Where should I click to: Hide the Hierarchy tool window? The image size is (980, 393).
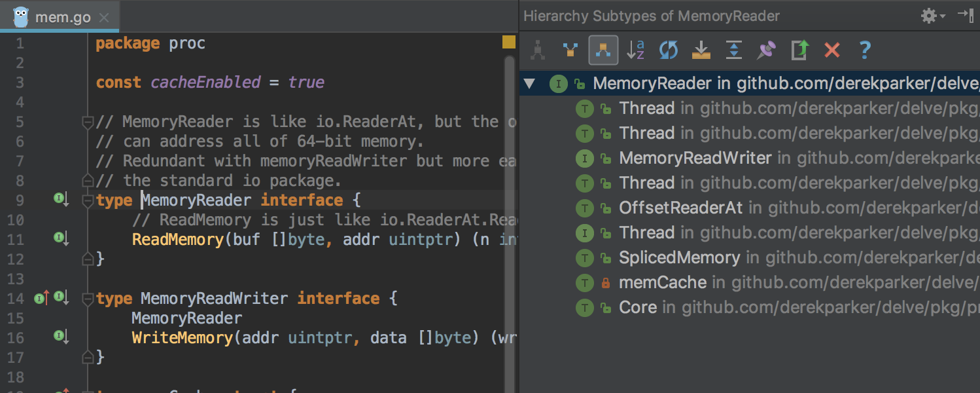coord(965,16)
